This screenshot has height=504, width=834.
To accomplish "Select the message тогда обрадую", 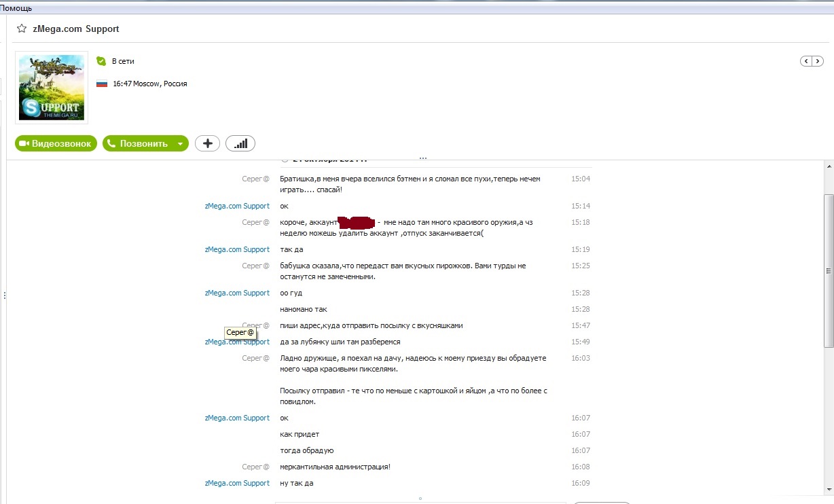I will point(307,450).
